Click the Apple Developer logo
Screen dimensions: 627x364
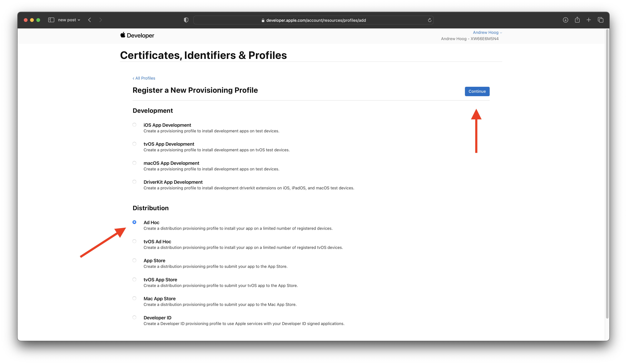pos(137,35)
